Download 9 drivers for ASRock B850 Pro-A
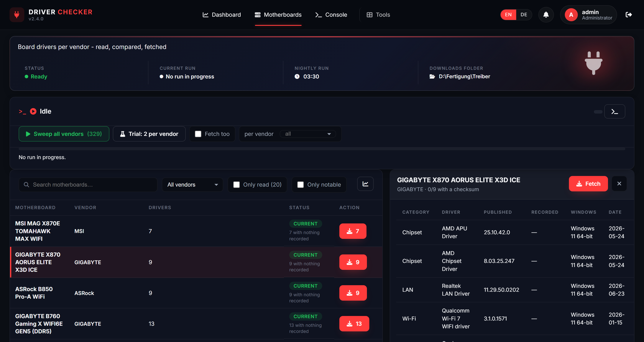Image resolution: width=644 pixels, height=342 pixels. coord(353,293)
